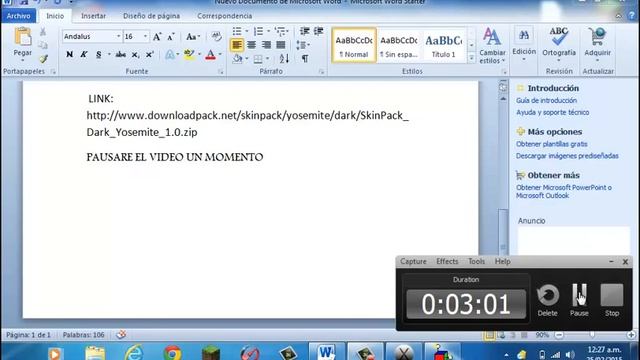
Task: Open Guía de introducción link
Action: (x=546, y=100)
